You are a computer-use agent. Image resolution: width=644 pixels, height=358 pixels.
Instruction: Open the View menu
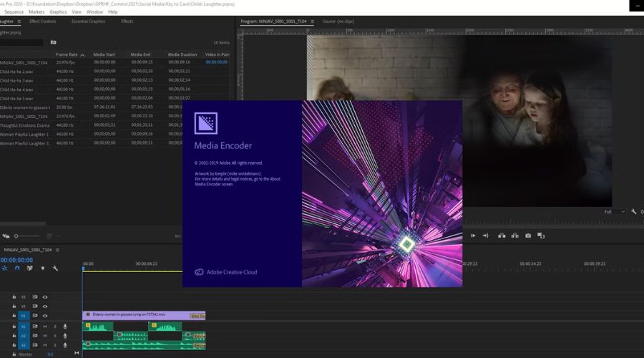(77, 12)
